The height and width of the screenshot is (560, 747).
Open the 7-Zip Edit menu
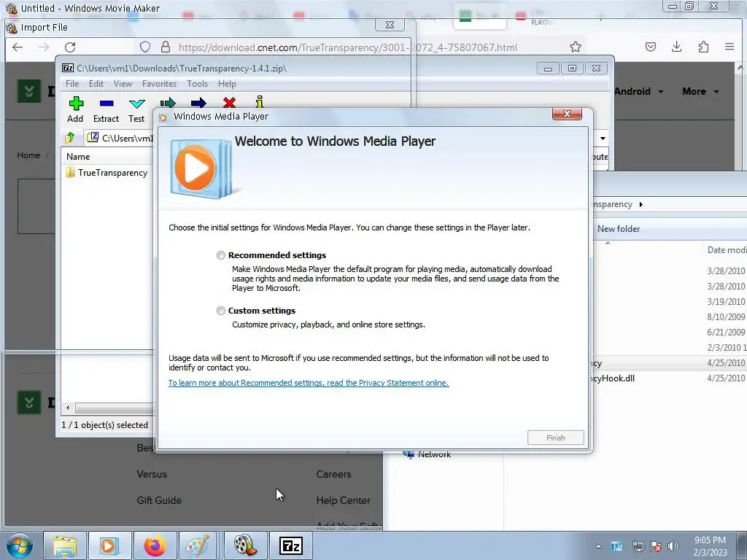(96, 84)
